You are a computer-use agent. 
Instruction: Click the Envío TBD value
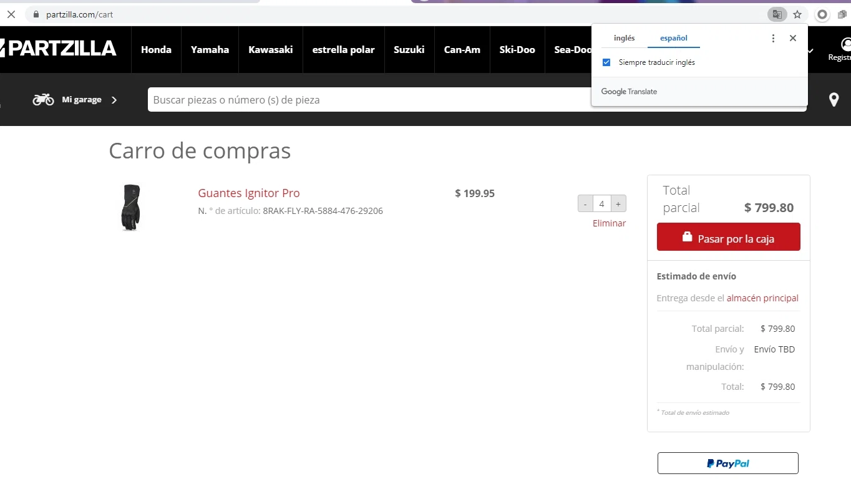[774, 349]
